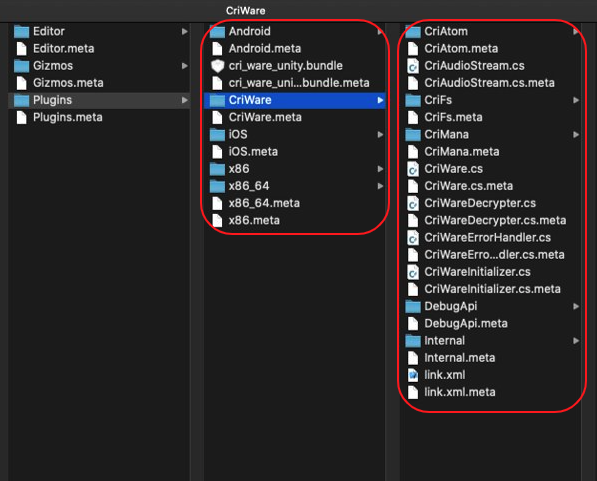
Task: Expand the x86 folder arrow
Action: [380, 169]
